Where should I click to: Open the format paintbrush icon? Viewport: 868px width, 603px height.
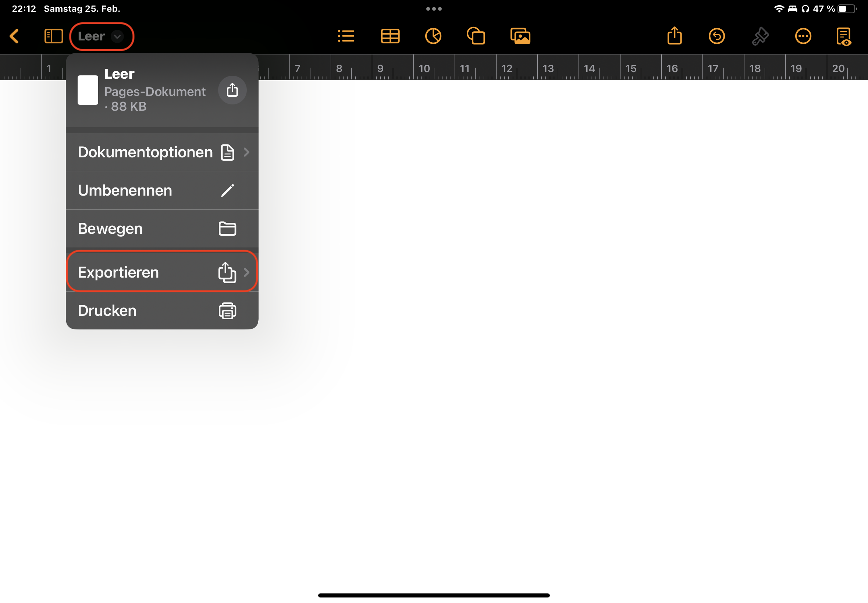(x=760, y=36)
